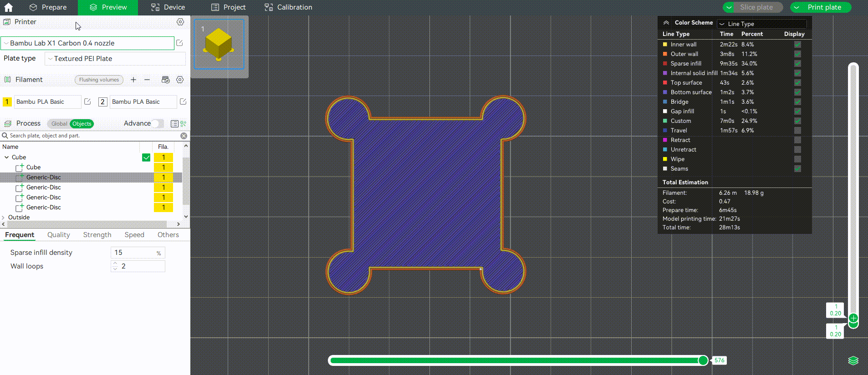Viewport: 868px width, 375px height.
Task: Select plate 1 thumbnail
Action: 219,44
